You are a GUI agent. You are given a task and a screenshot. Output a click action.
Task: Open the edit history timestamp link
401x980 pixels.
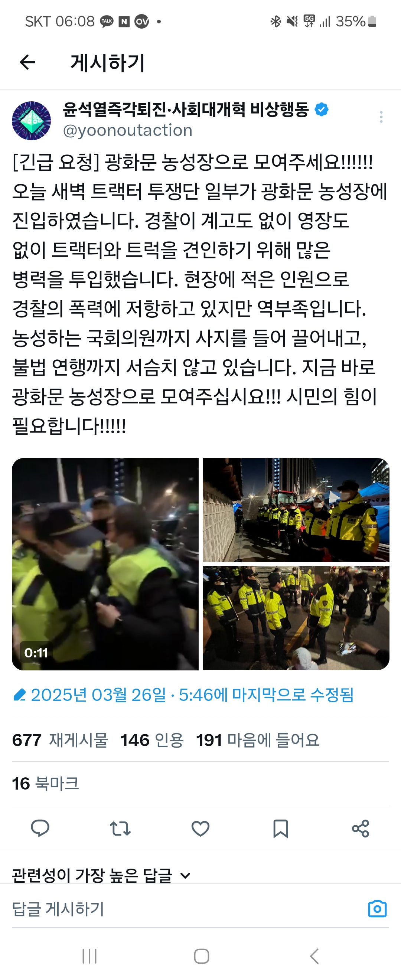[x=183, y=695]
